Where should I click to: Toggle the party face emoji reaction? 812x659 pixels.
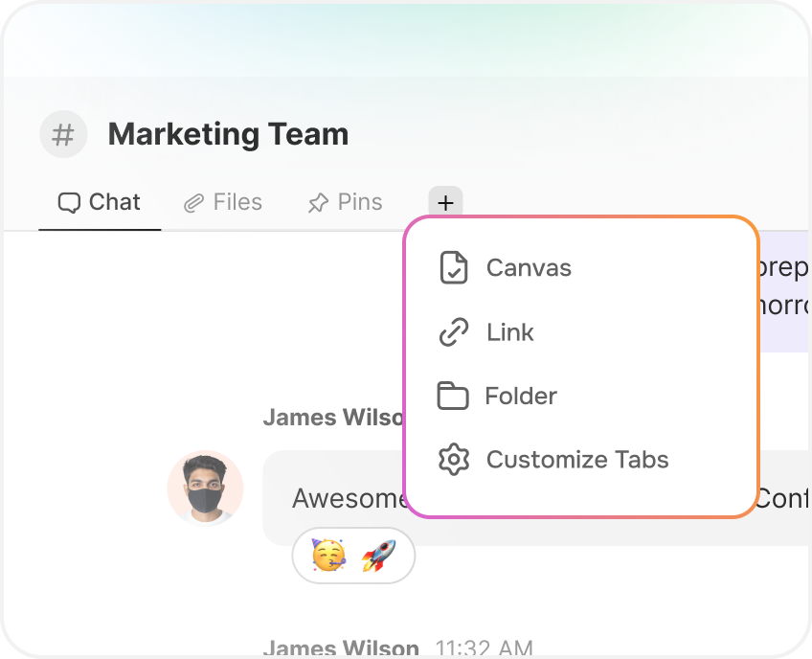tap(328, 556)
